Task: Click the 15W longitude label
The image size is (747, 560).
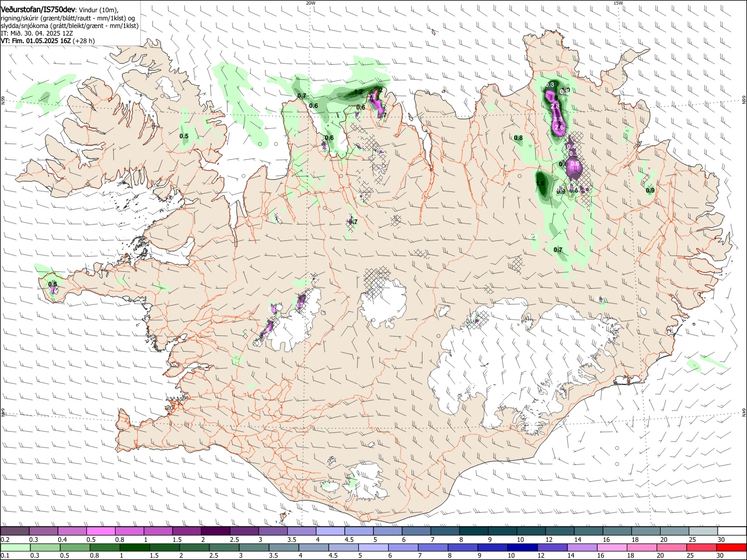Action: 619,3
